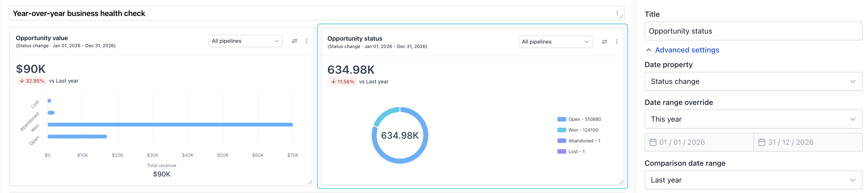Click resize handle of Opportunity value widget

(310, 182)
